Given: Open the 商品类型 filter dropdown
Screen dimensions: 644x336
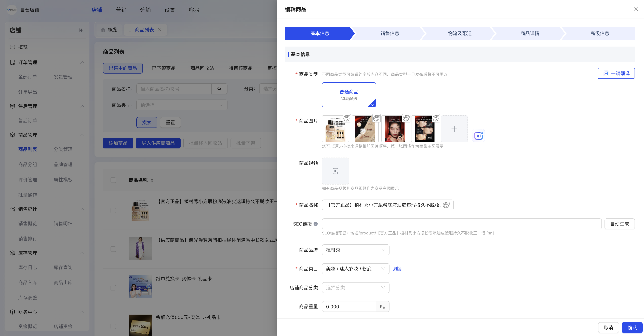Looking at the screenshot, I should click(182, 105).
